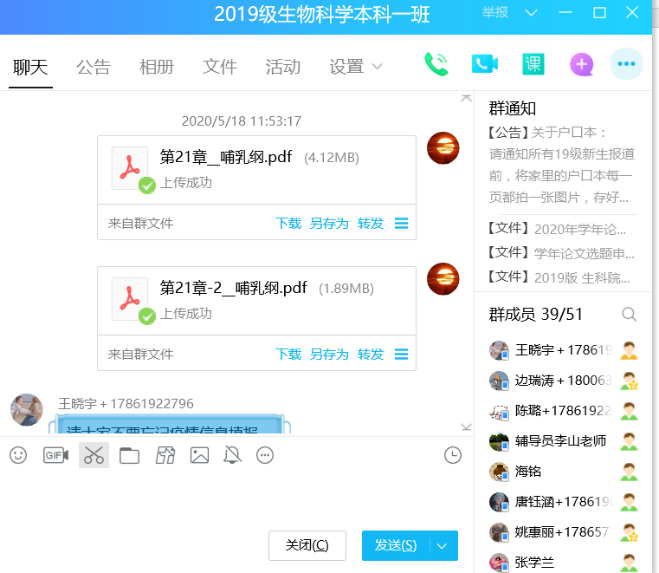The height and width of the screenshot is (573, 659).
Task: Select the scissors screenshot tool
Action: click(94, 456)
